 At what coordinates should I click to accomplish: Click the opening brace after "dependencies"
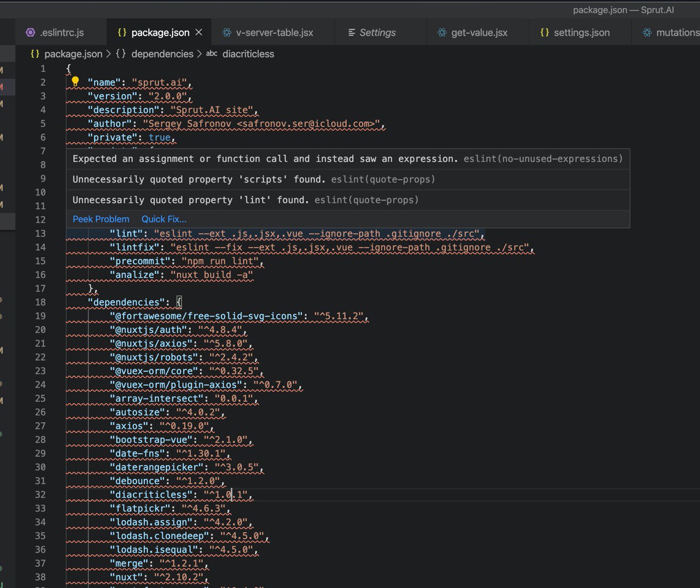coord(179,302)
